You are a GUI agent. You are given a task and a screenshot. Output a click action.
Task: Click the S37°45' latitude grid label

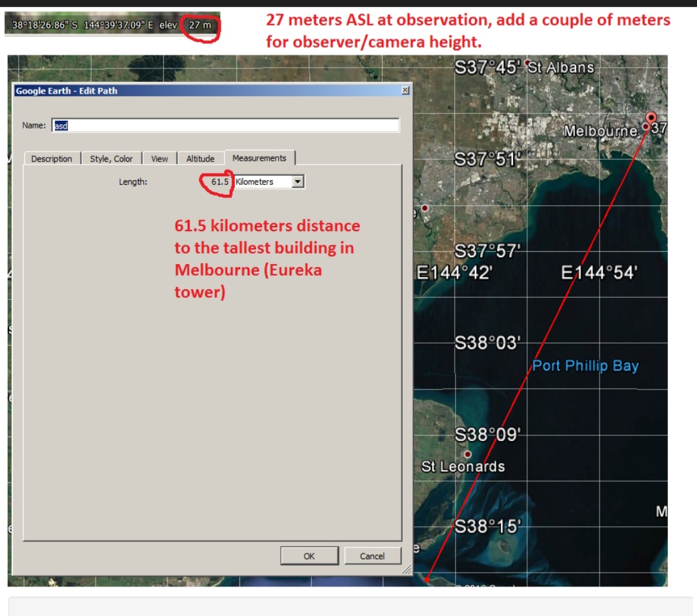tap(487, 68)
